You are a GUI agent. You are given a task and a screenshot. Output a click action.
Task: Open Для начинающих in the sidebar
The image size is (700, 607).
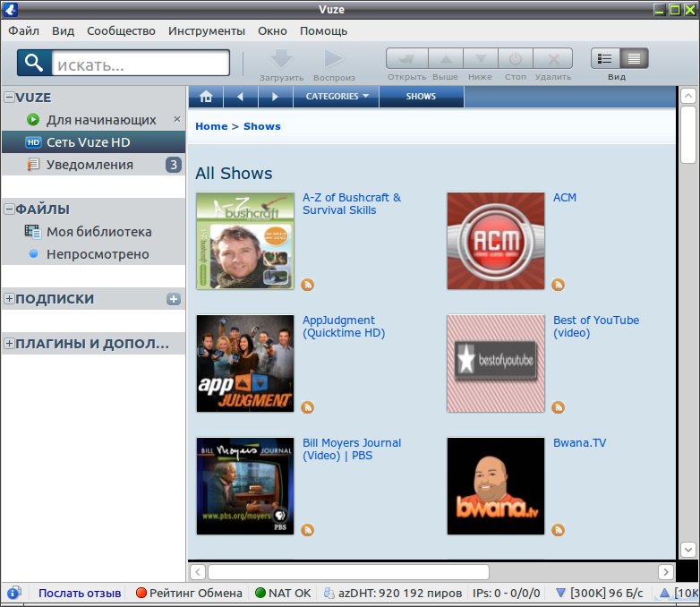click(x=93, y=120)
